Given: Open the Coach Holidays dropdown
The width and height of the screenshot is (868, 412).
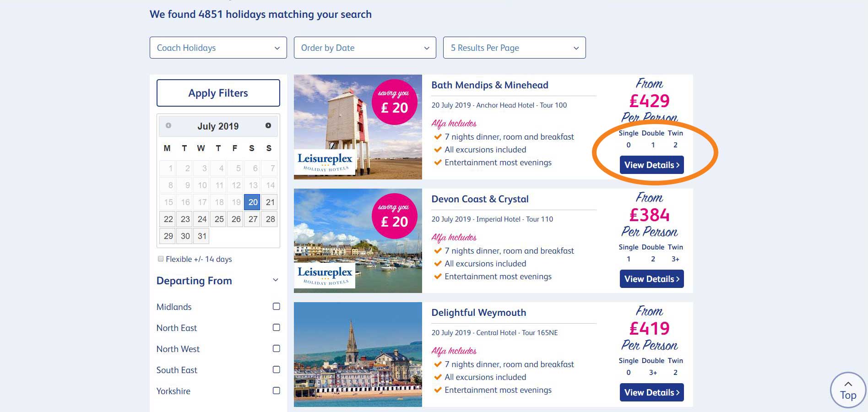Looking at the screenshot, I should click(x=218, y=48).
